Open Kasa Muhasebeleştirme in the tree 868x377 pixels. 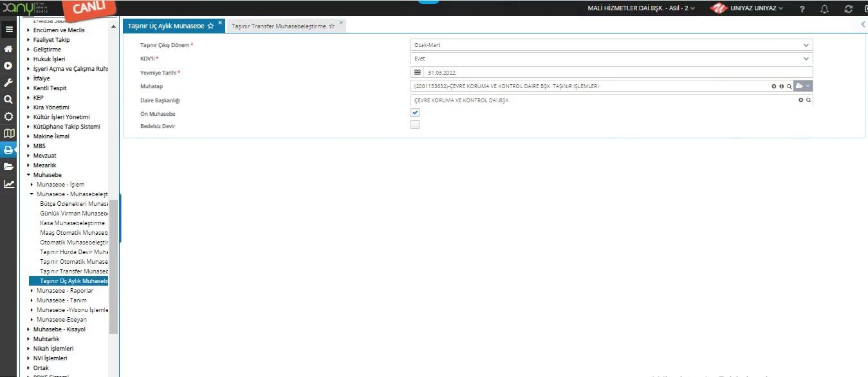(x=72, y=223)
